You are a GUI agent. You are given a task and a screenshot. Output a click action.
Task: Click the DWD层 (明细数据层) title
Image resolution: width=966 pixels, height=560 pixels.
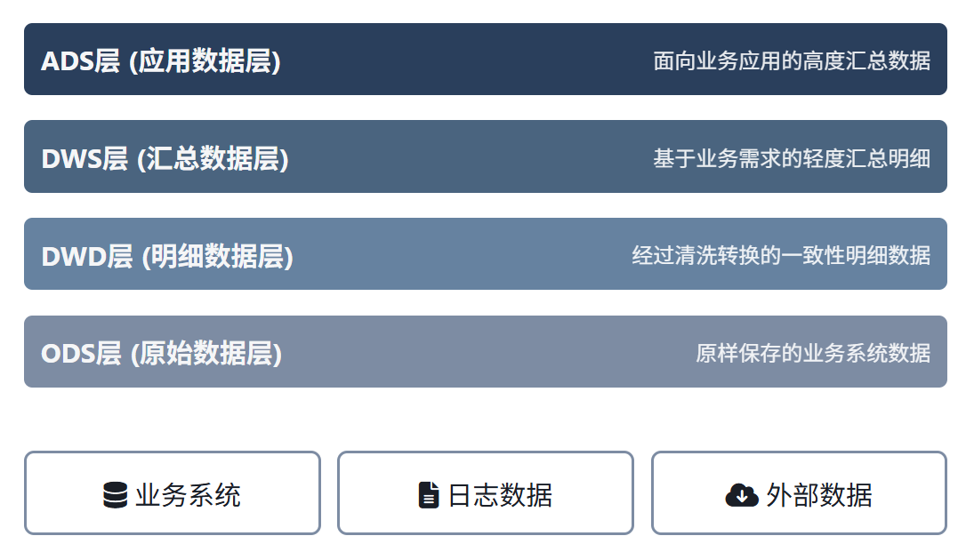(167, 256)
